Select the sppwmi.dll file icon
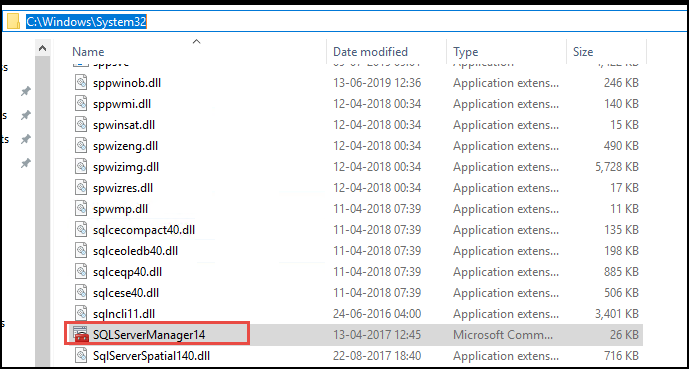Screen dimensions: 689x369 click(81, 104)
